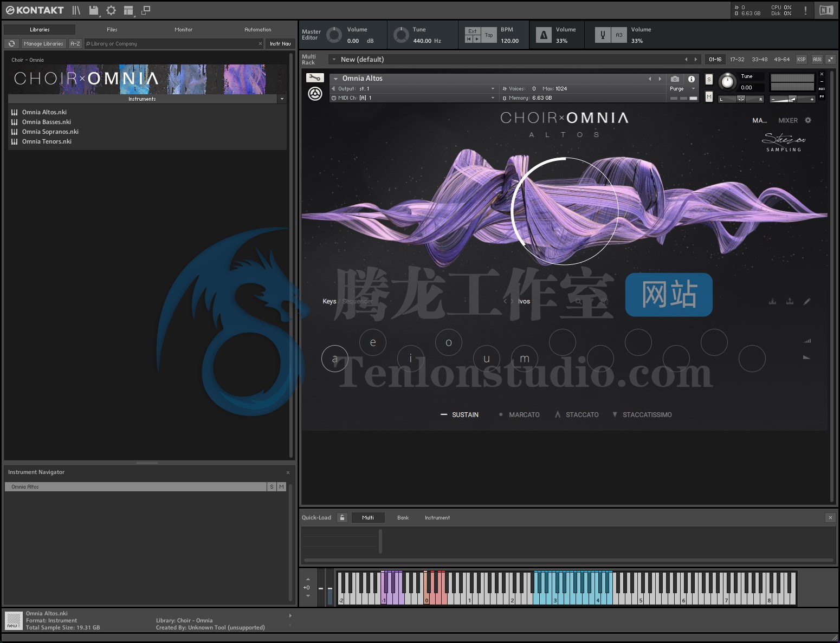Toggle solo in Instrument Navigator row

pyautogui.click(x=272, y=486)
